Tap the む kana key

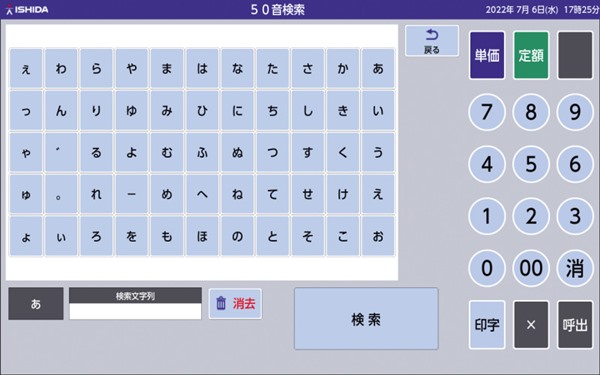point(167,152)
